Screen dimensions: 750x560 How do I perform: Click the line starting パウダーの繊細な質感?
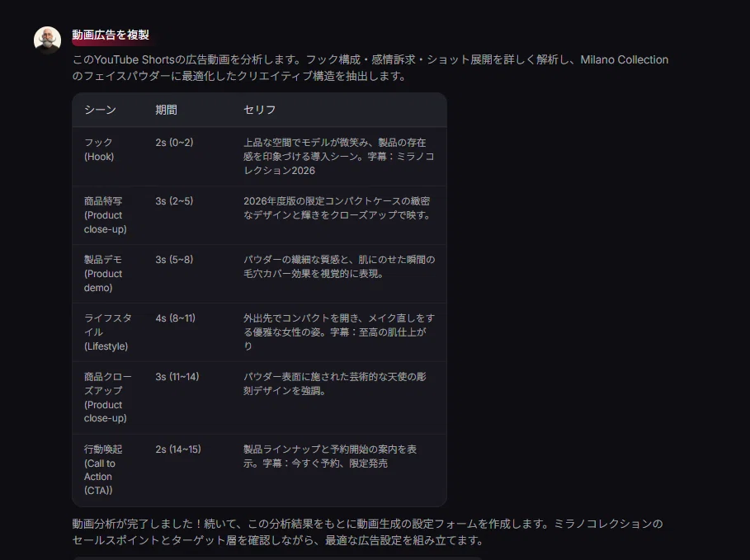click(339, 259)
